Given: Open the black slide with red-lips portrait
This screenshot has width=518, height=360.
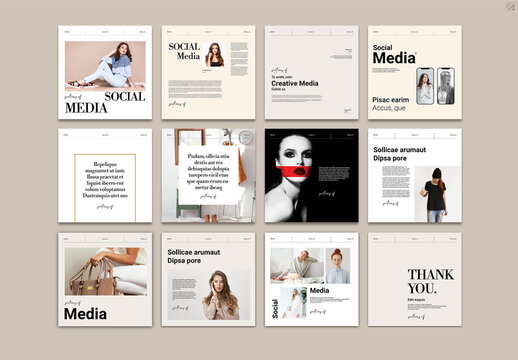Looking at the screenshot, I should pos(311,176).
